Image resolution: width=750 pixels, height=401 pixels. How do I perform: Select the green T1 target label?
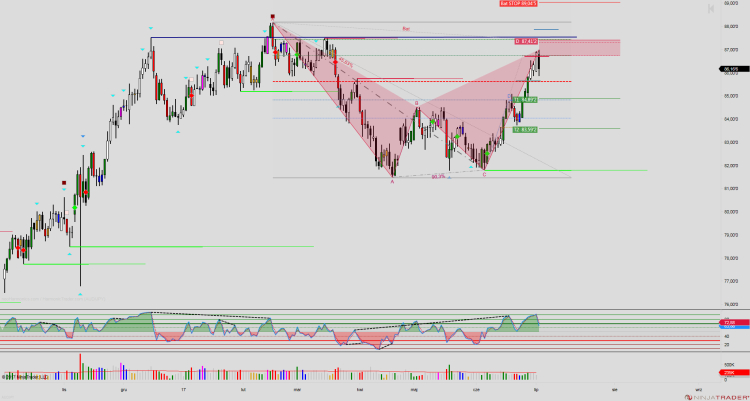coord(525,100)
